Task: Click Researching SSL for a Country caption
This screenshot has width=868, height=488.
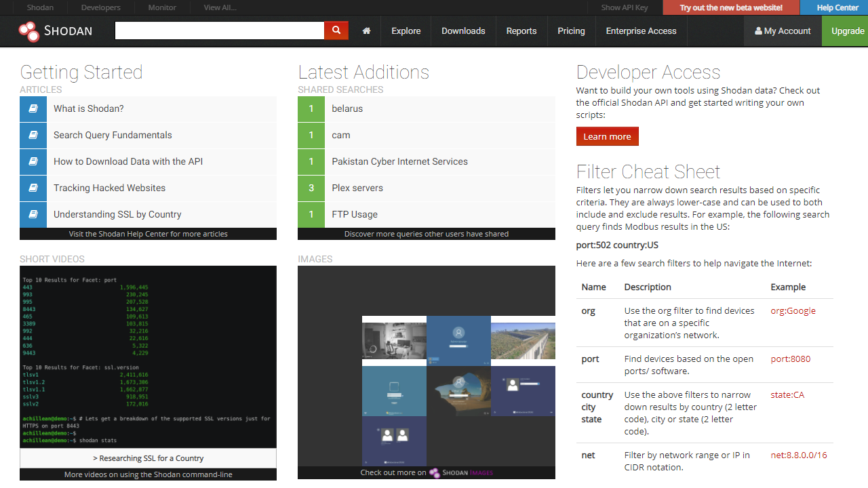Action: pyautogui.click(x=148, y=458)
